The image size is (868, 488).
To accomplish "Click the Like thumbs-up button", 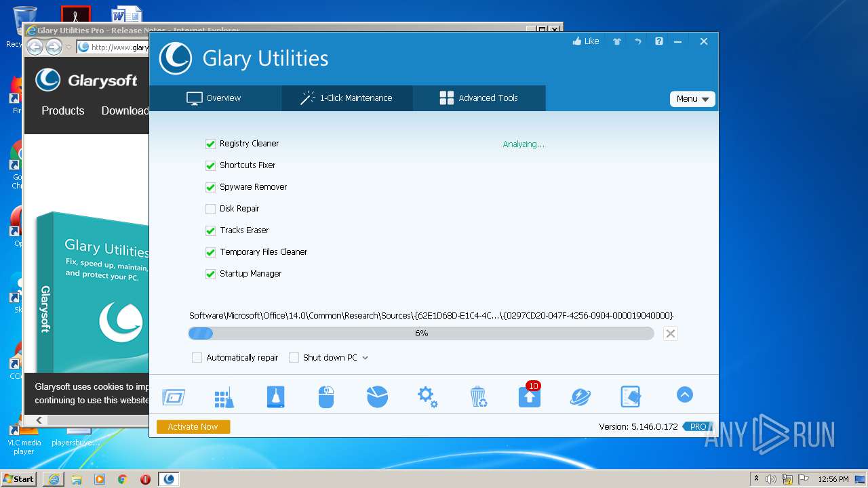I will [586, 41].
